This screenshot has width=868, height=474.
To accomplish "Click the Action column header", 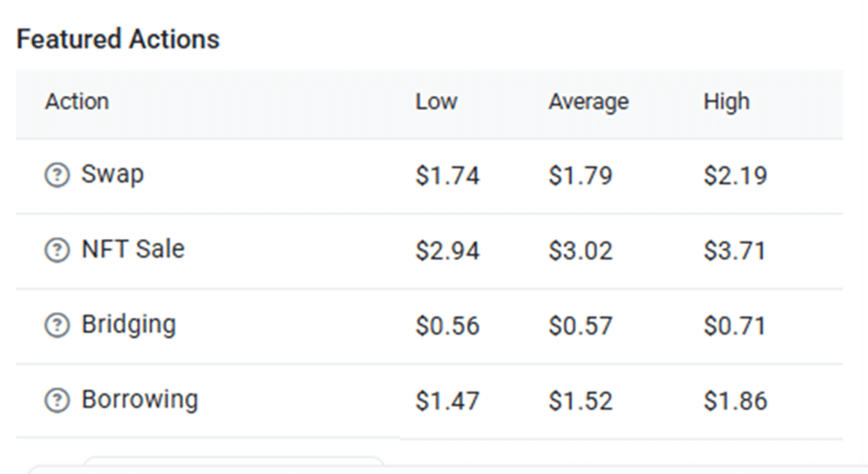I will [x=77, y=101].
